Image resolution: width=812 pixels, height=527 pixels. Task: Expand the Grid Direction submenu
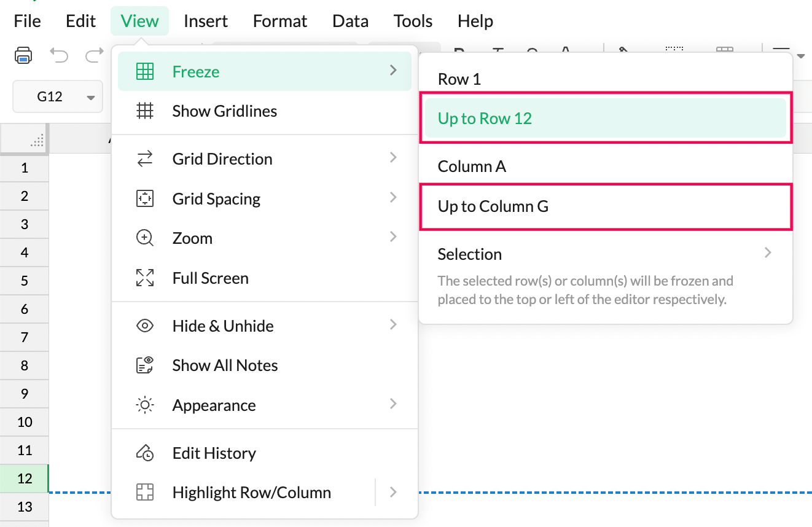(393, 158)
